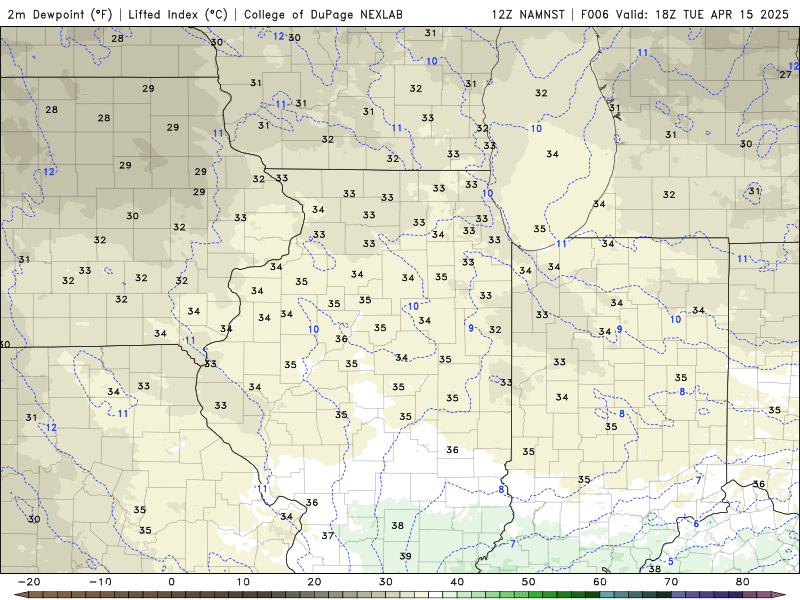Click the -10 tick label on color scale
The image size is (800, 600).
click(100, 582)
